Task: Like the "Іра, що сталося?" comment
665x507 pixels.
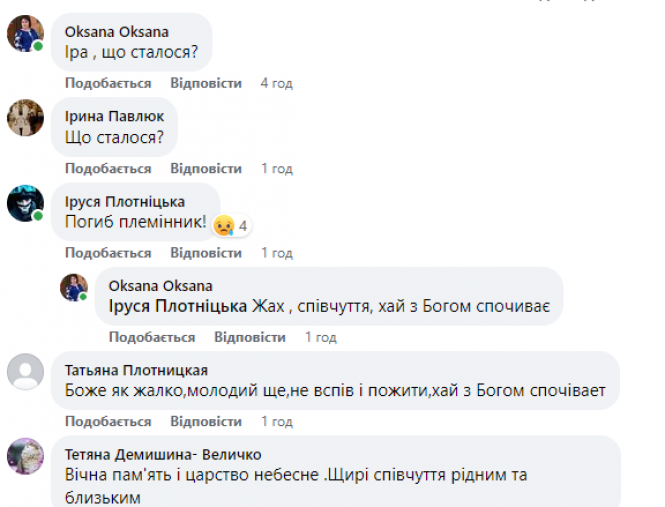Action: 108,83
